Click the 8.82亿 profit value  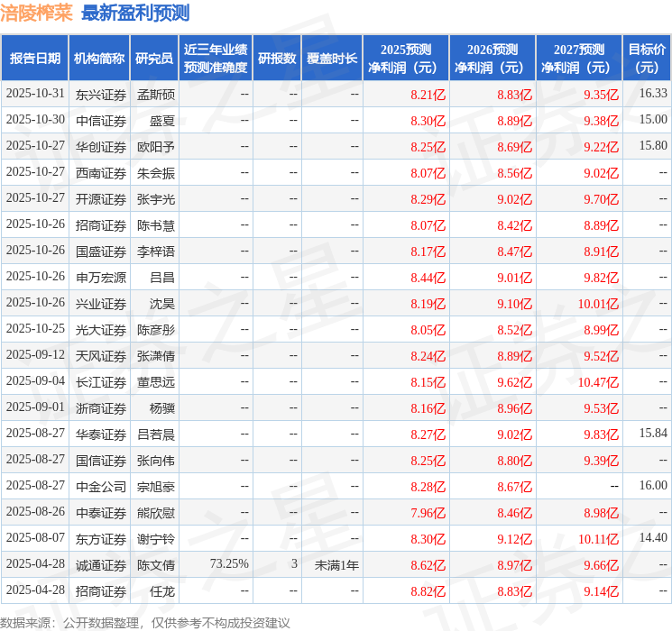pos(428,591)
